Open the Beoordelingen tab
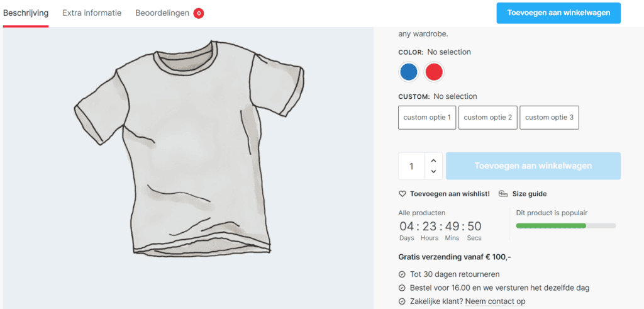The image size is (644, 309). [162, 13]
